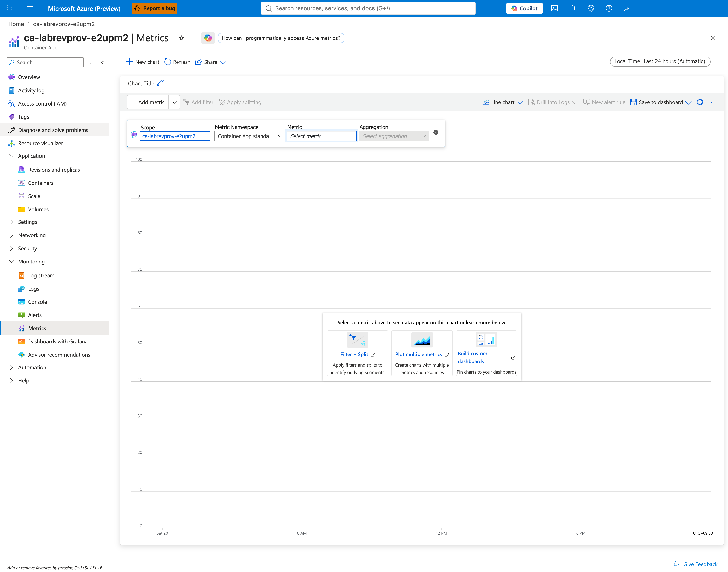Click the Copilot icon beside the title
Image resolution: width=728 pixels, height=572 pixels.
tap(208, 38)
